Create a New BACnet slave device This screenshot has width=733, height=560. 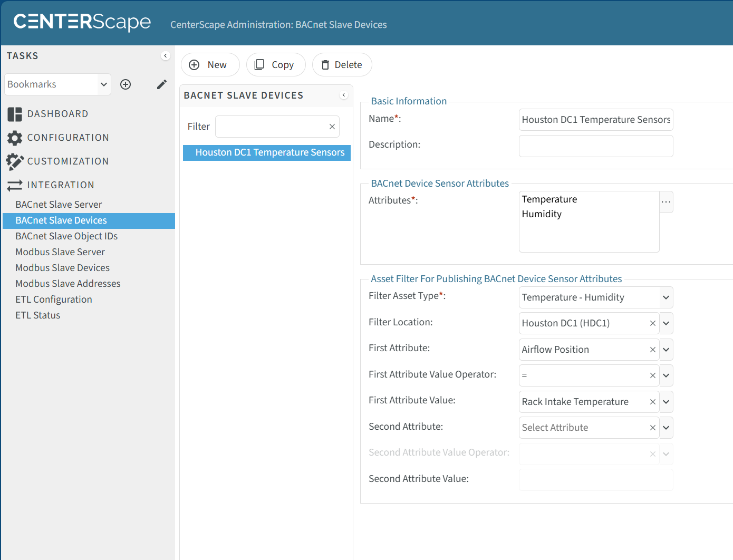pos(210,65)
